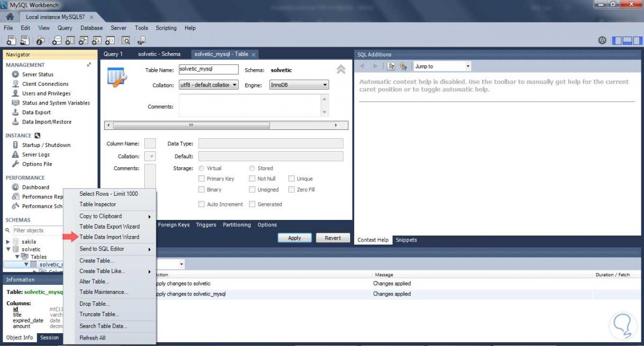Open Status and System Variables
Image resolution: width=644 pixels, height=346 pixels.
click(56, 103)
